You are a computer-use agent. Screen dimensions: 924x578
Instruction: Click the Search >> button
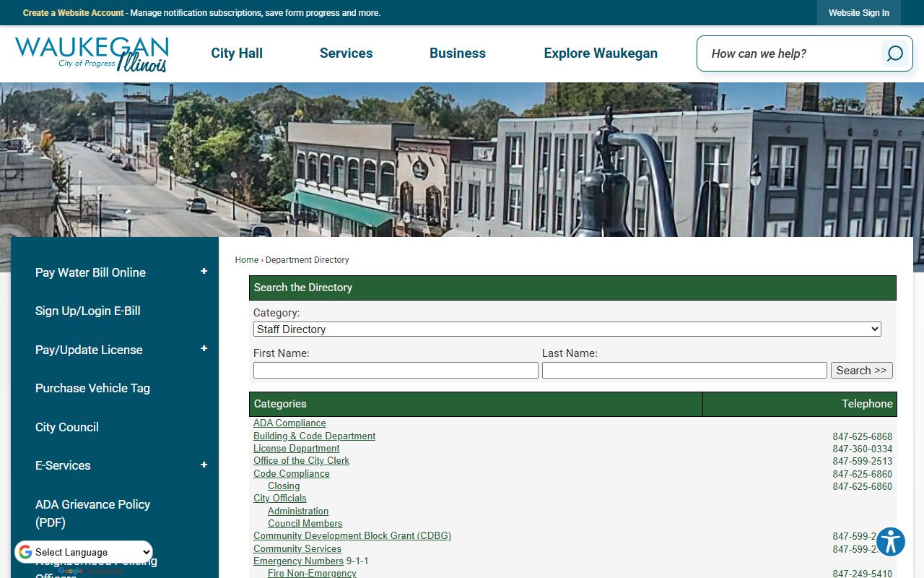tap(862, 371)
